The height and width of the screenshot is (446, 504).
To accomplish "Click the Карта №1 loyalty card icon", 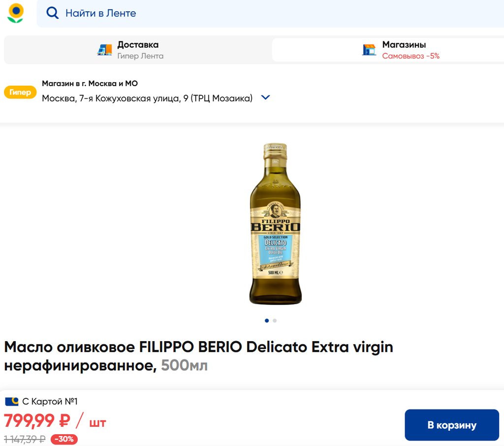I will (x=12, y=401).
